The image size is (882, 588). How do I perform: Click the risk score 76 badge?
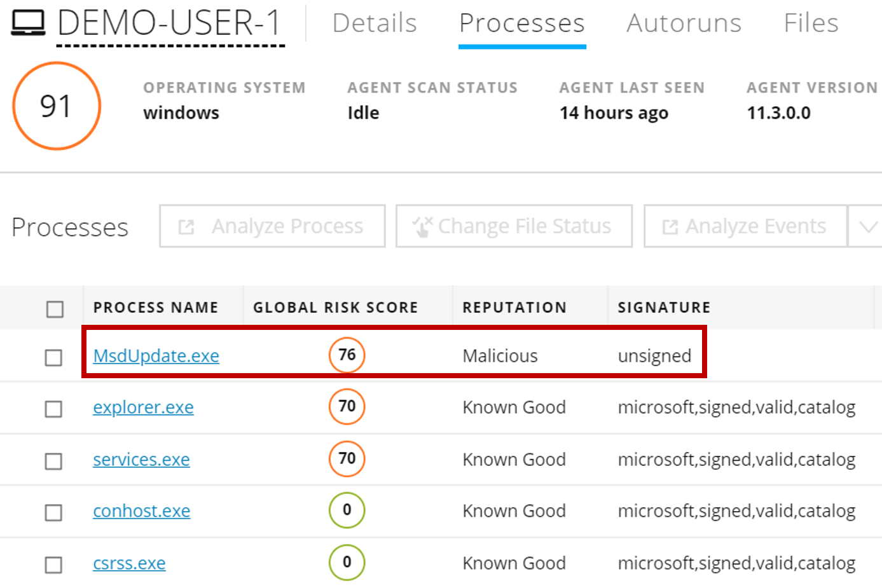[x=347, y=355]
